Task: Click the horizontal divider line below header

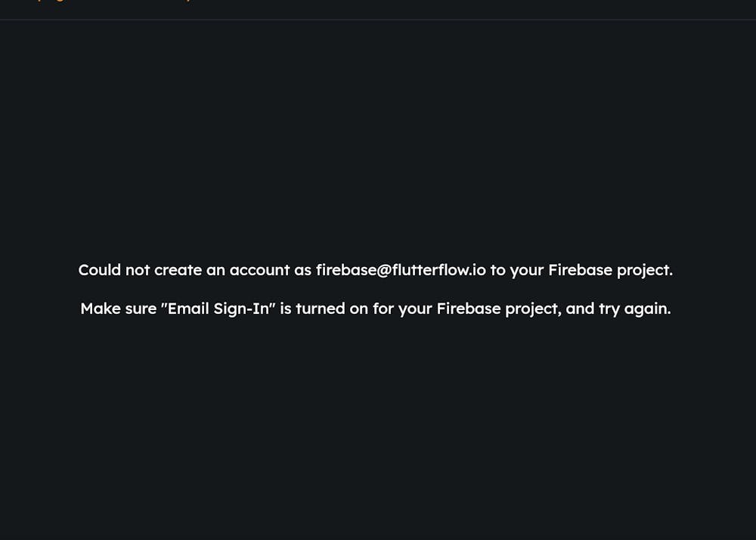Action: pos(378,20)
